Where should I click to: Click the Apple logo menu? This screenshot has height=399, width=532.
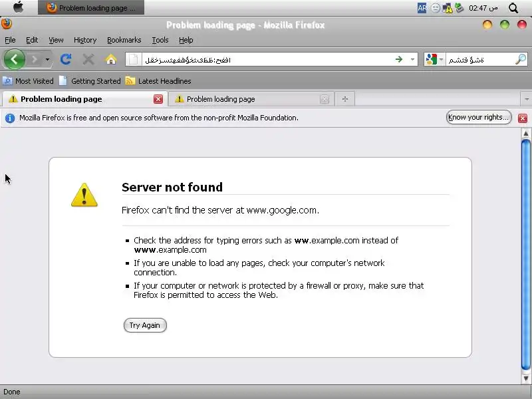click(x=19, y=7)
